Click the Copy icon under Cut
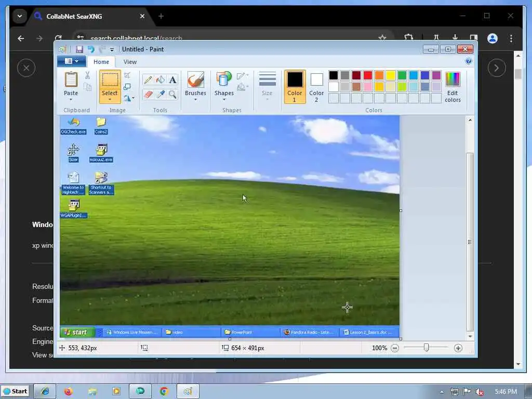The width and height of the screenshot is (532, 399). pos(87,87)
